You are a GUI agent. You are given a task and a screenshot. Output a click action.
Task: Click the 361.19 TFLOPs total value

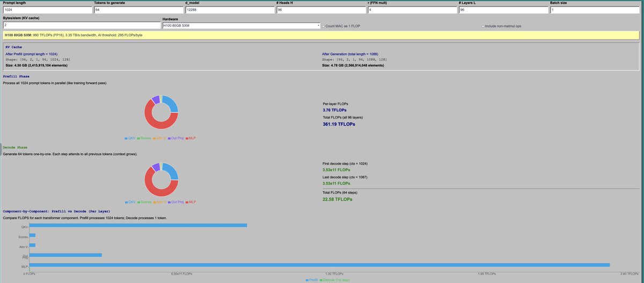pyautogui.click(x=339, y=124)
